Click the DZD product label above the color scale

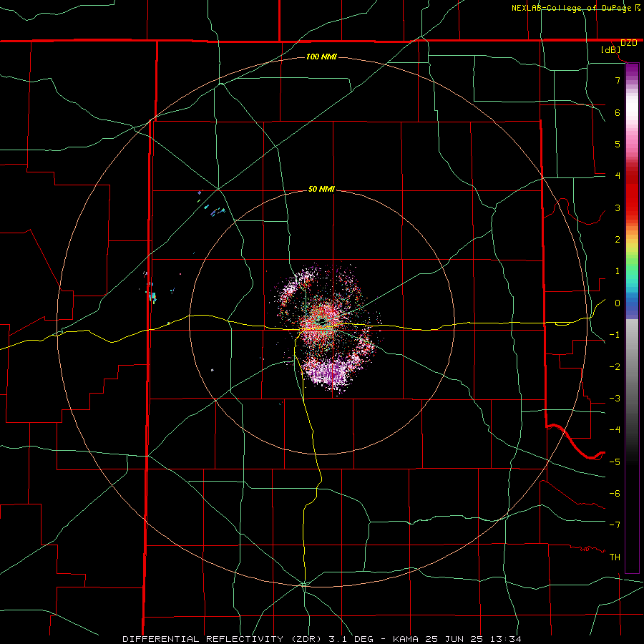(x=628, y=43)
